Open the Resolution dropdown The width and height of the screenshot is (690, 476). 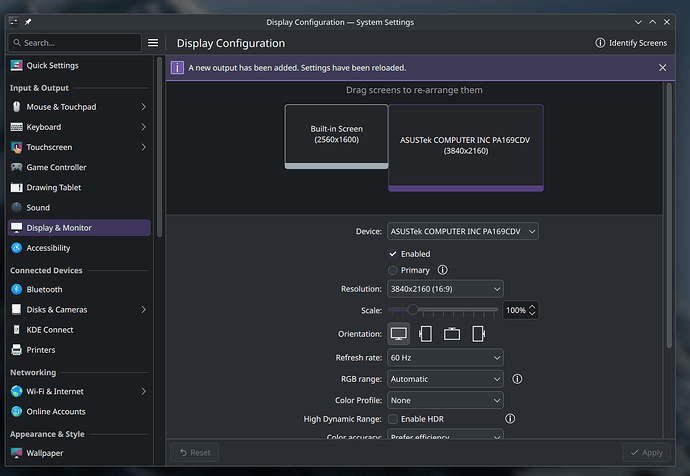pos(445,289)
